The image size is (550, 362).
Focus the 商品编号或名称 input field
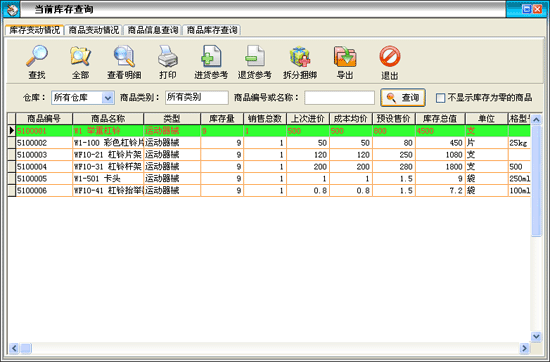340,98
